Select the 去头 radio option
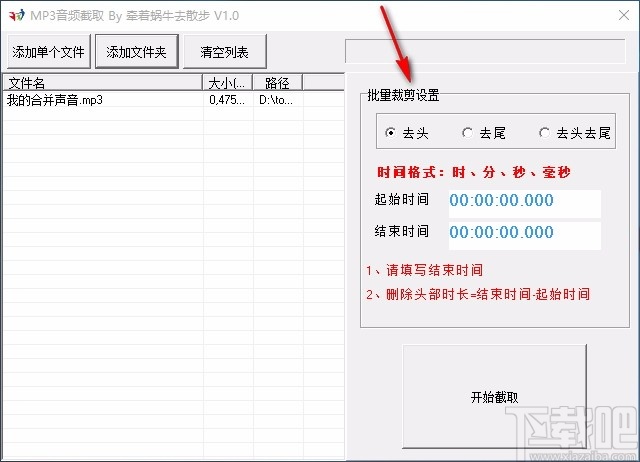Viewport: 640px width, 462px height. click(407, 133)
